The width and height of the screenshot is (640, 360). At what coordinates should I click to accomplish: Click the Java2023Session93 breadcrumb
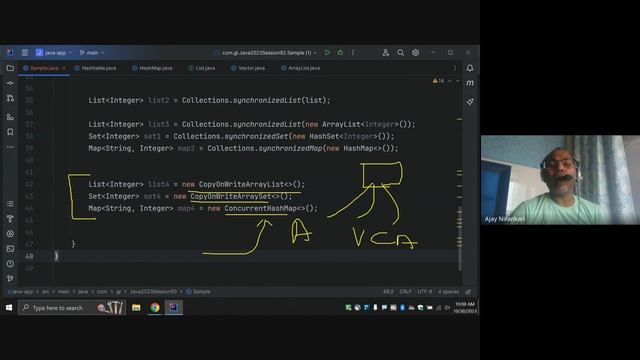(153, 291)
